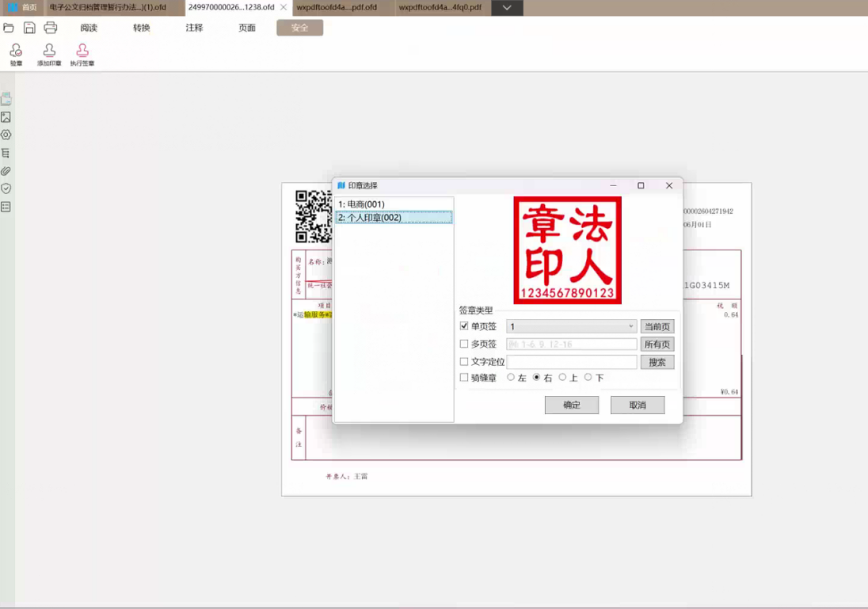This screenshot has width=868, height=609.
Task: Maximize the 印章选择 dialog
Action: point(641,185)
